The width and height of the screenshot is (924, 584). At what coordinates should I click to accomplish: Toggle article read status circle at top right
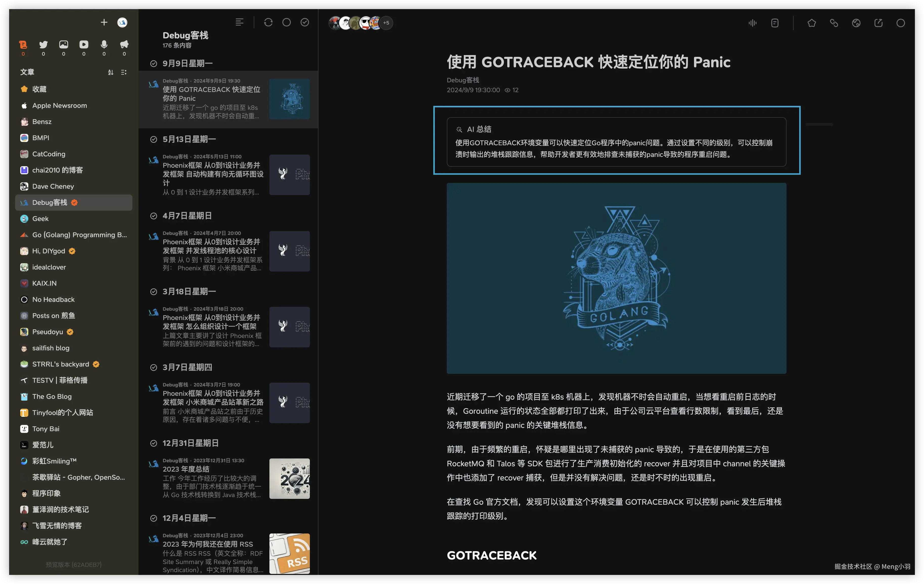click(900, 23)
